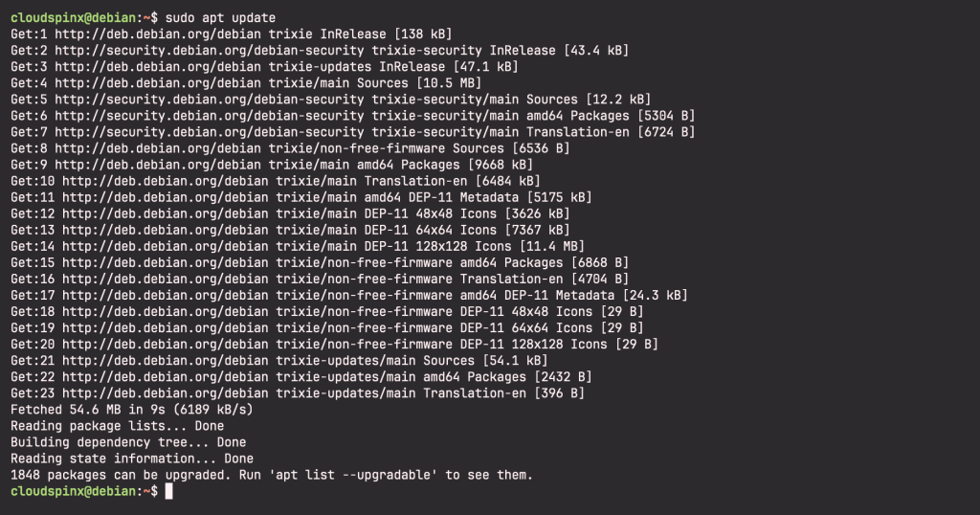Click the Get:10 trixie/main Translation-en URL
This screenshot has height=515, width=980.
(165, 181)
